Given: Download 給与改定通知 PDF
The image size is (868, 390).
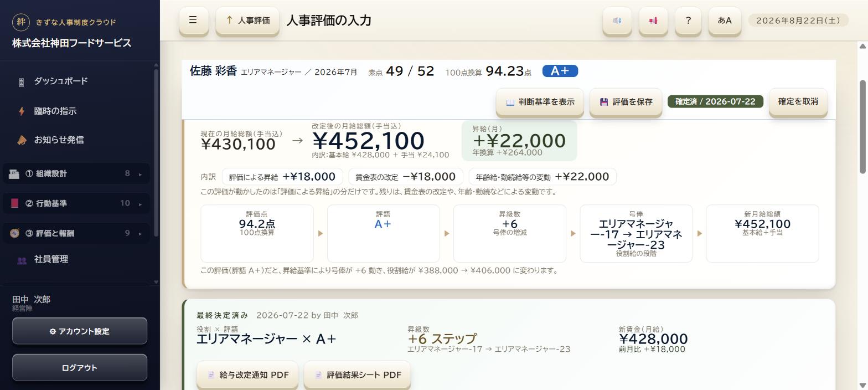Looking at the screenshot, I should [x=247, y=375].
